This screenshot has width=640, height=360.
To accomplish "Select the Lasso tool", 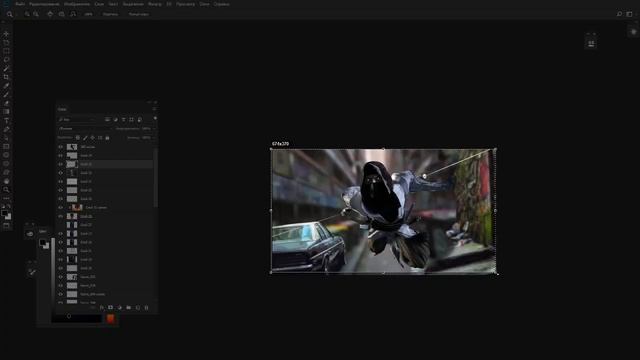I will 6,60.
